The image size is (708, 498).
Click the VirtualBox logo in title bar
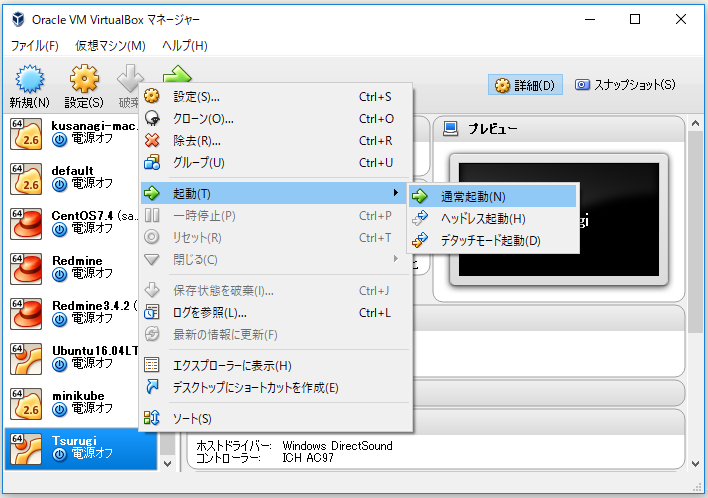[18, 19]
